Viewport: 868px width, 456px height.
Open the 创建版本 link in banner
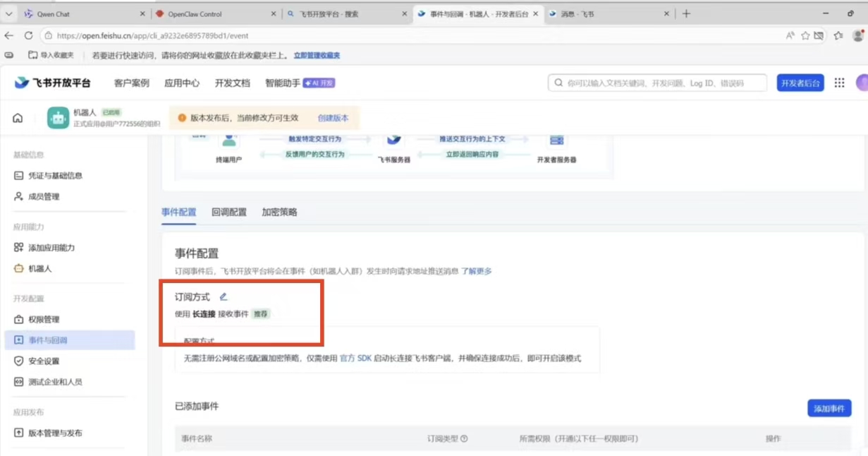coord(333,118)
